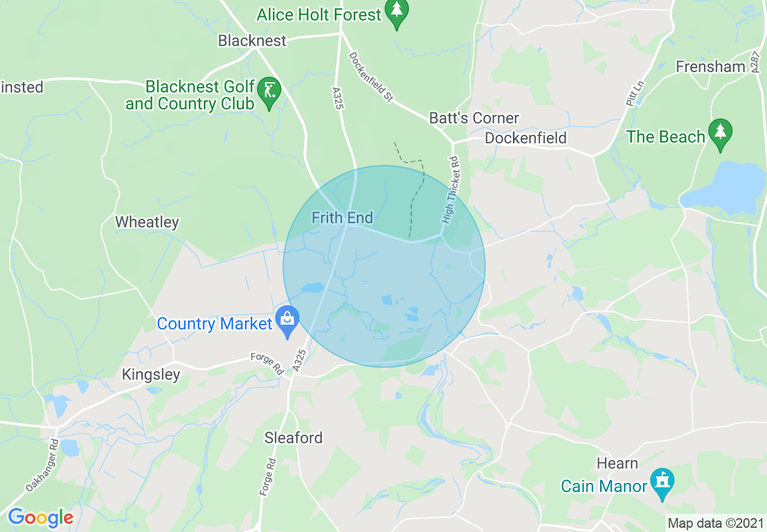
Task: Open the Country Market shopping bag pin
Action: pos(287,322)
